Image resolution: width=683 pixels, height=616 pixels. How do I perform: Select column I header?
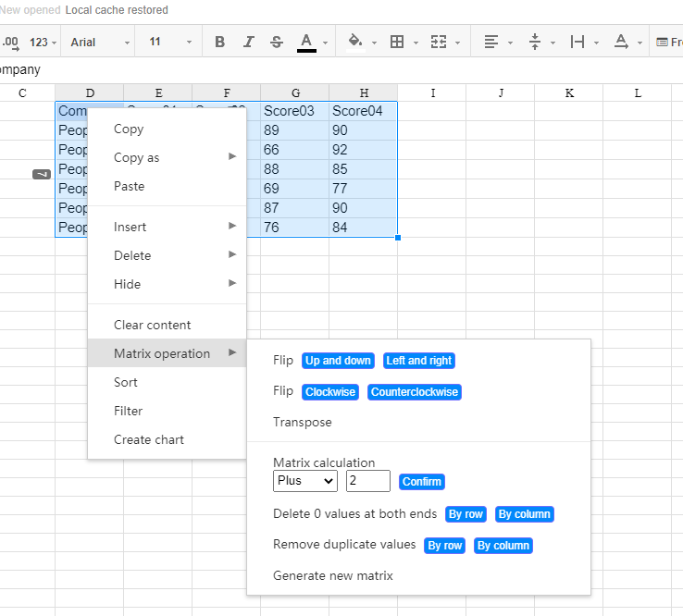click(x=432, y=92)
